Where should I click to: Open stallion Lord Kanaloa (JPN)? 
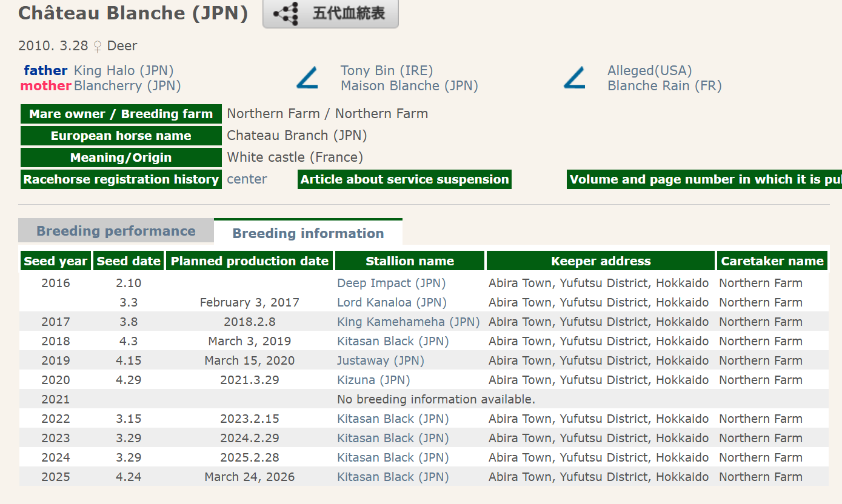tap(391, 302)
